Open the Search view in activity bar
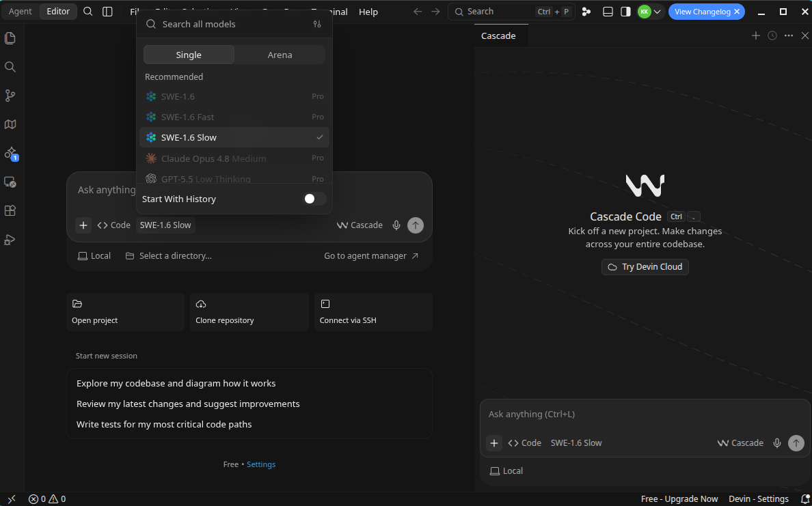This screenshot has height=506, width=812. click(x=10, y=67)
